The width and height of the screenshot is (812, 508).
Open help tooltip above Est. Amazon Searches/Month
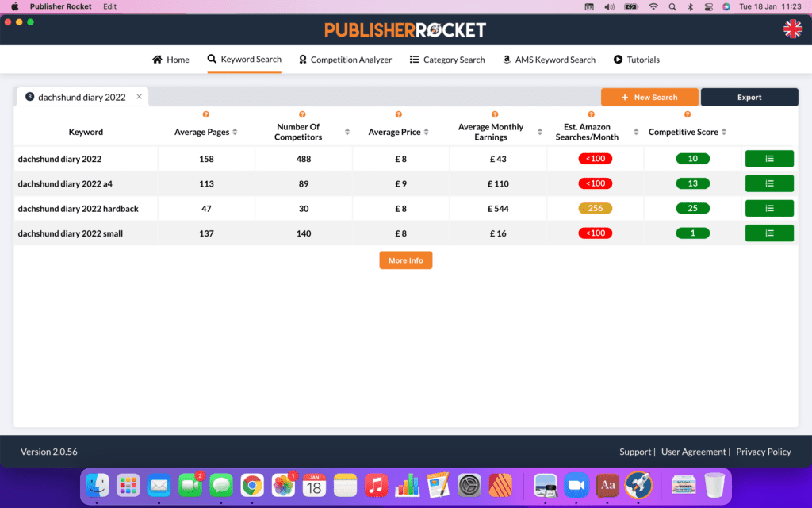click(592, 114)
